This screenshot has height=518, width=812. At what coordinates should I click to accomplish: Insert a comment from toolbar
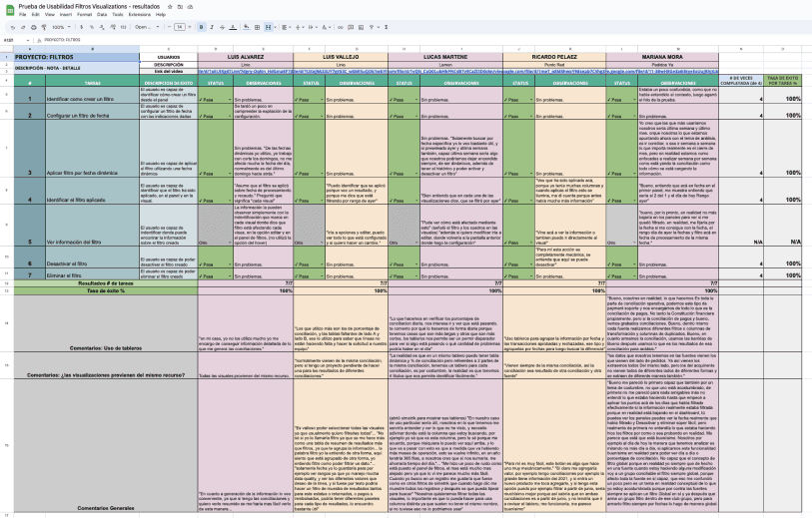(351, 27)
